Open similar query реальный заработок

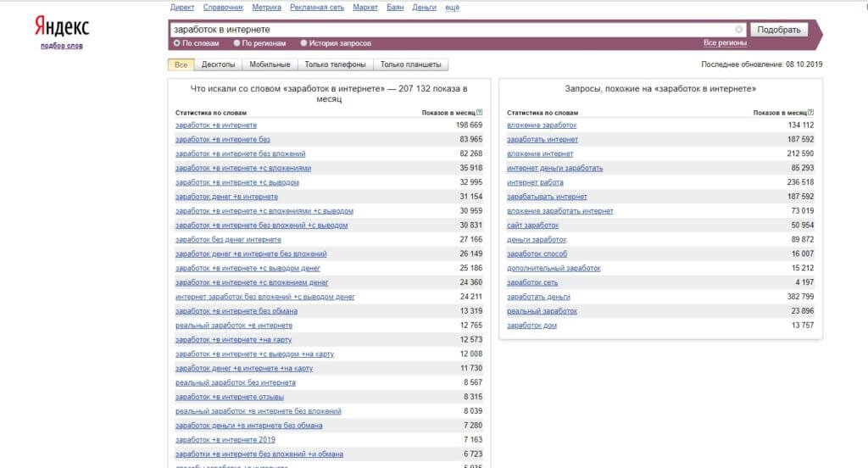(x=542, y=311)
